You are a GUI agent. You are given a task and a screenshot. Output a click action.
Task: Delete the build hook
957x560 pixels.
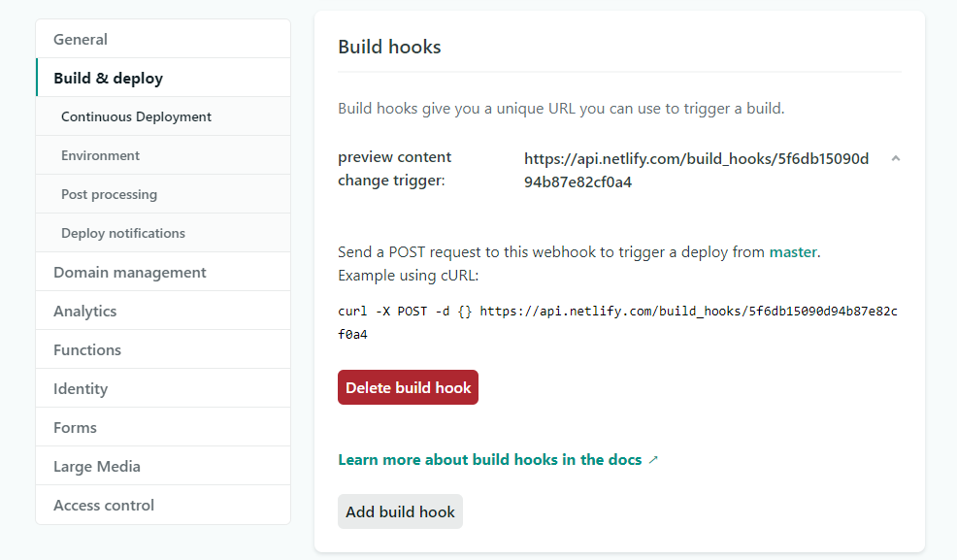tap(408, 386)
